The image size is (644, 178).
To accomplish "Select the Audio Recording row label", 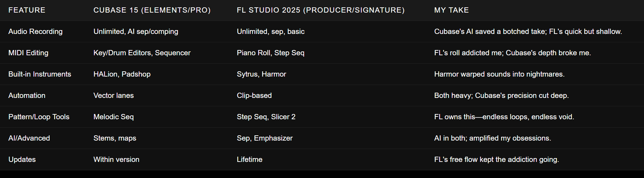I will click(35, 31).
